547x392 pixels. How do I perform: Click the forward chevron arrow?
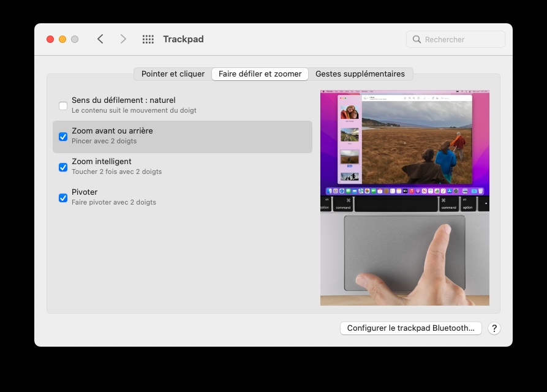pos(123,39)
